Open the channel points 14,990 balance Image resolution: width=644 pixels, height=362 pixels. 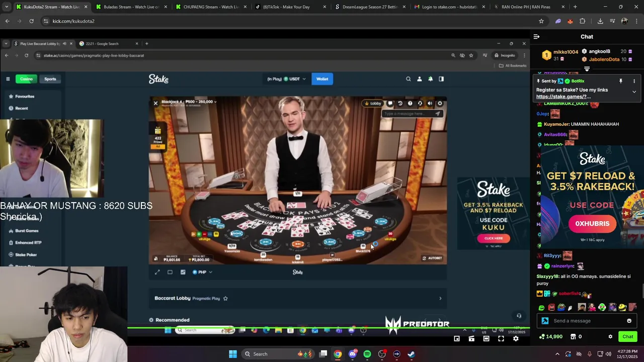coord(550,337)
